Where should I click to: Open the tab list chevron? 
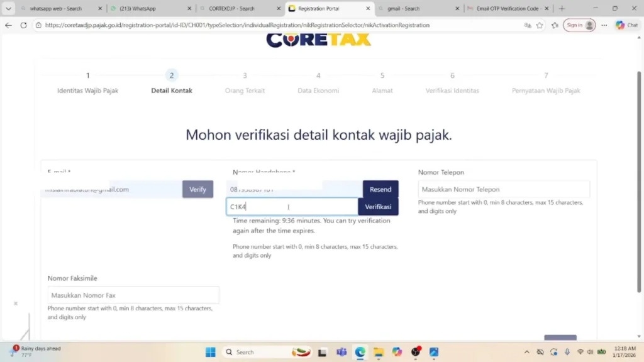click(x=8, y=8)
